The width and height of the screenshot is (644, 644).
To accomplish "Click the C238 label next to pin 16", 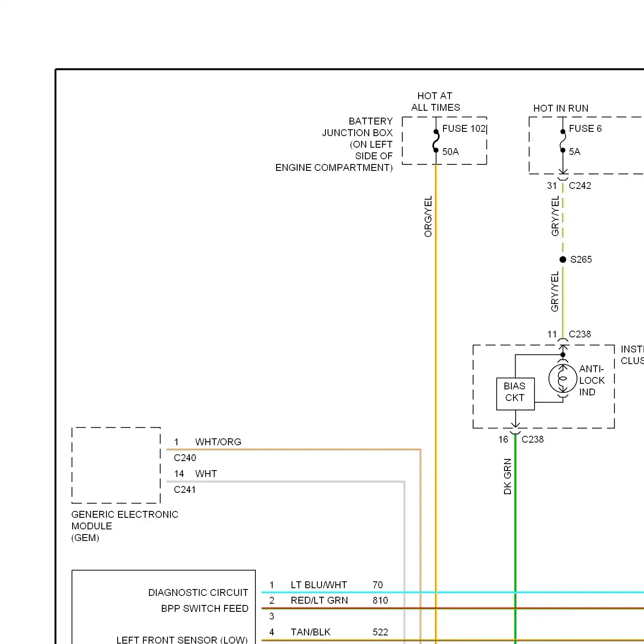I will (532, 439).
